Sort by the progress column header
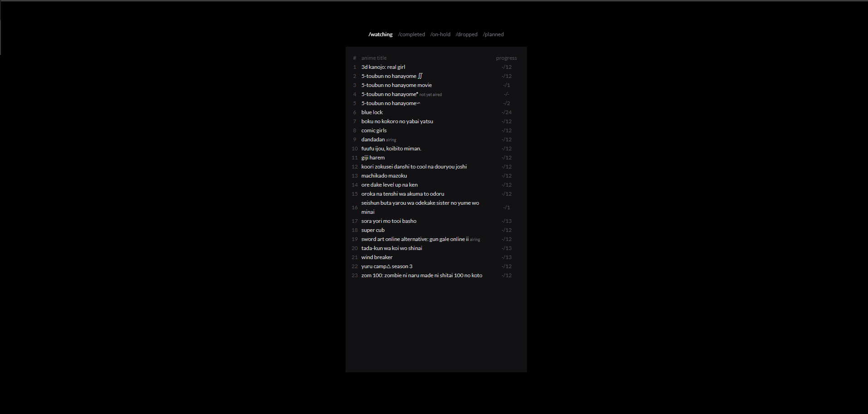This screenshot has height=414, width=868. pyautogui.click(x=507, y=58)
